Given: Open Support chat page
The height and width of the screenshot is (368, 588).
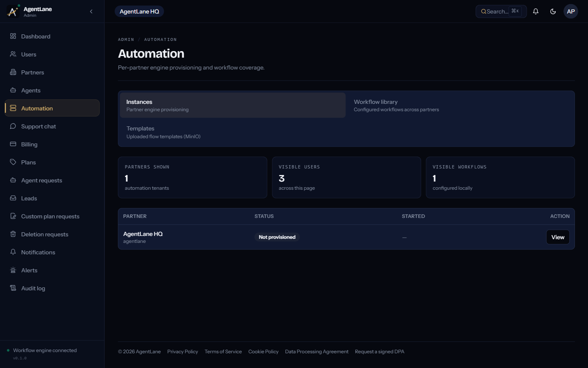Looking at the screenshot, I should pos(52,126).
